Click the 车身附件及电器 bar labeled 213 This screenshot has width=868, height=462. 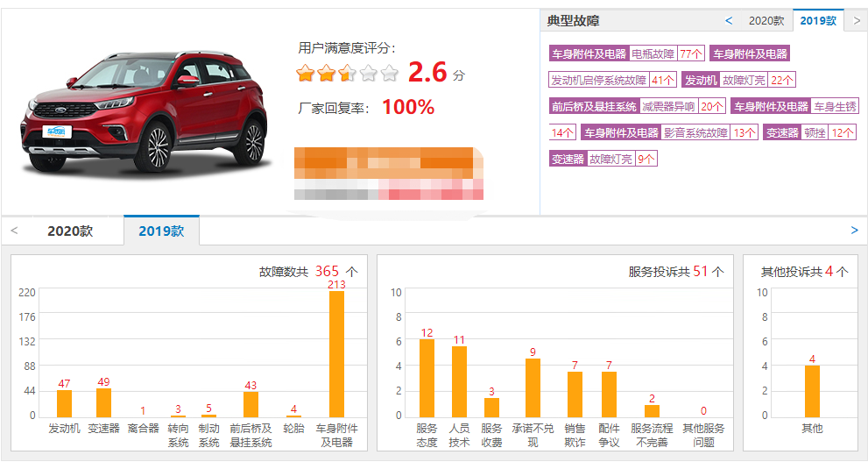336,354
